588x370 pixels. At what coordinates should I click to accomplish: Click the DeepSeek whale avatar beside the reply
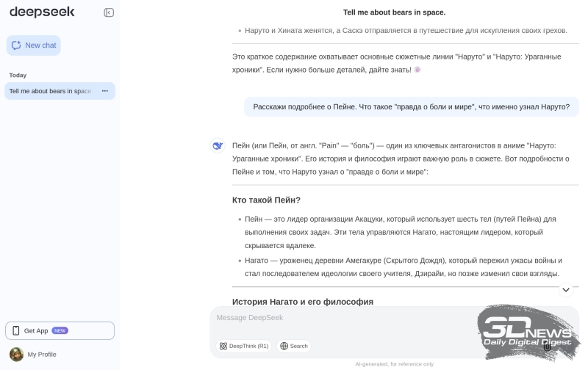click(218, 145)
